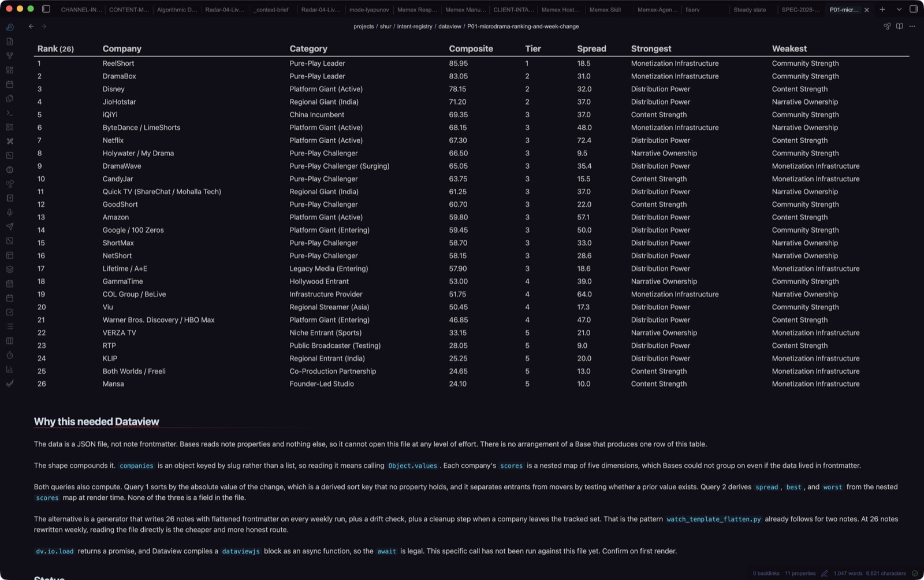Open the three-column kanban icon
This screenshot has height=580, width=924.
click(10, 341)
